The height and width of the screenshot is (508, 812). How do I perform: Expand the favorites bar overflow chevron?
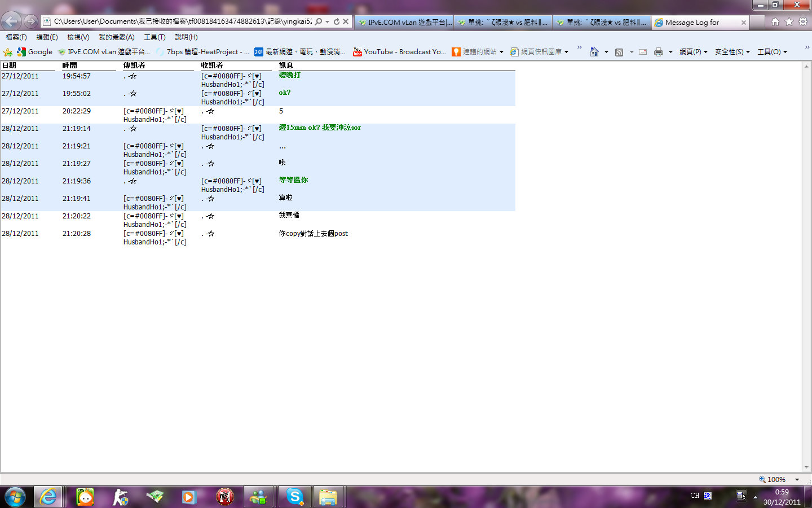[x=579, y=47]
